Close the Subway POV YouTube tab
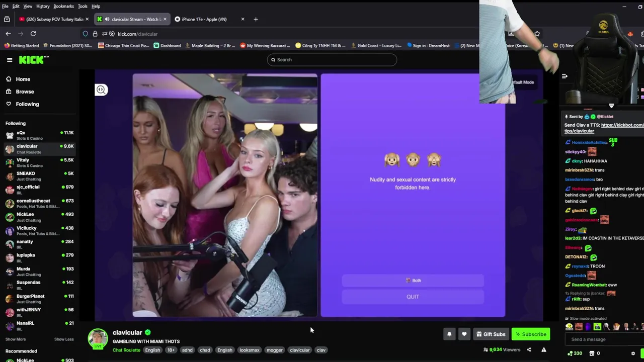The width and height of the screenshot is (644, 362). [87, 19]
